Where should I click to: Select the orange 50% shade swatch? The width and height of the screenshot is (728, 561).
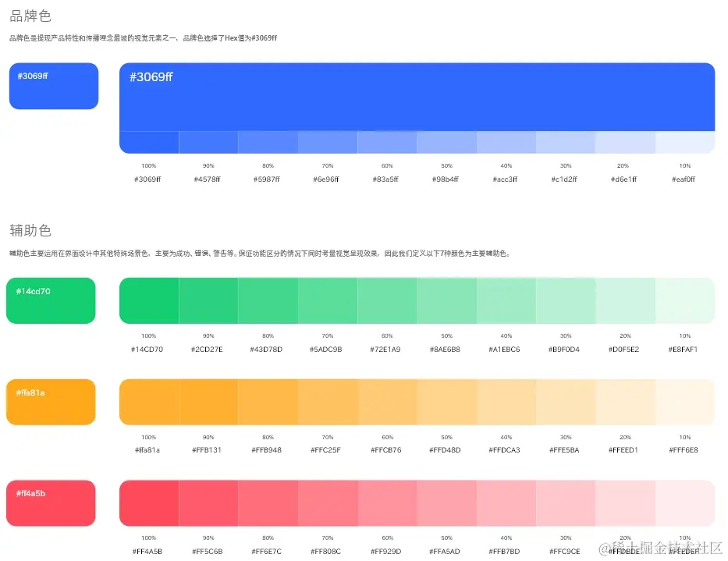point(446,402)
